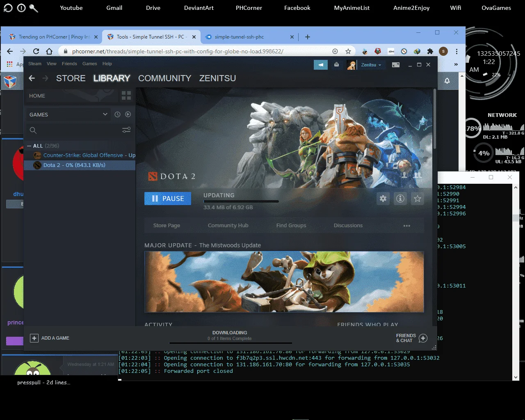525x420 pixels.
Task: Open the Steam inbox envelope icon
Action: tap(336, 65)
